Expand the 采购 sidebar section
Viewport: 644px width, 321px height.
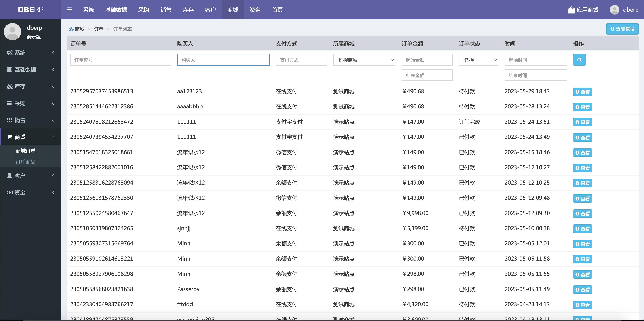point(53,103)
